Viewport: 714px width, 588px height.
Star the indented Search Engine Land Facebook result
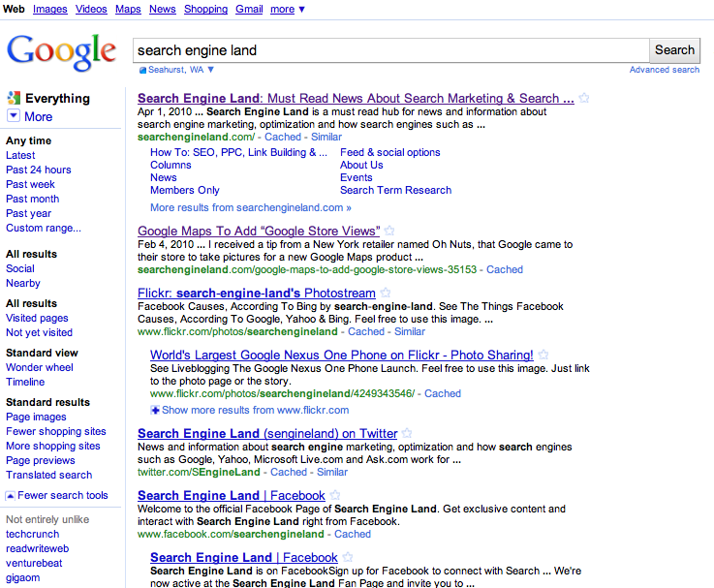tap(348, 557)
